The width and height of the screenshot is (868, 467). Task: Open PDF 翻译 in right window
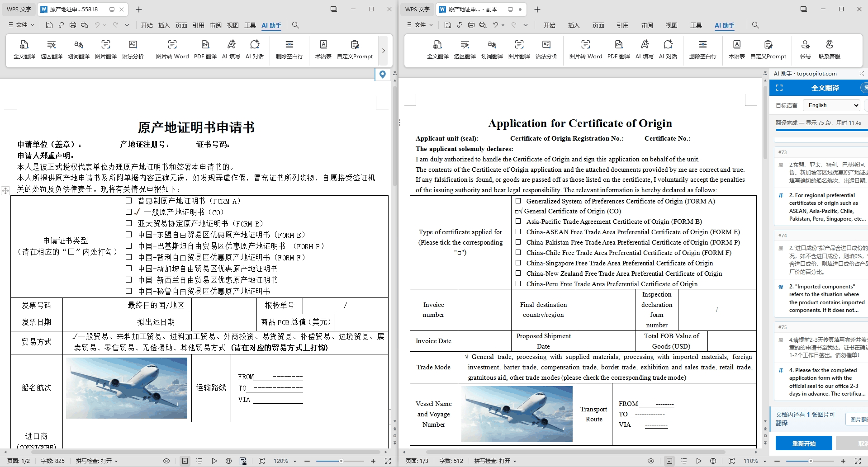click(x=619, y=49)
